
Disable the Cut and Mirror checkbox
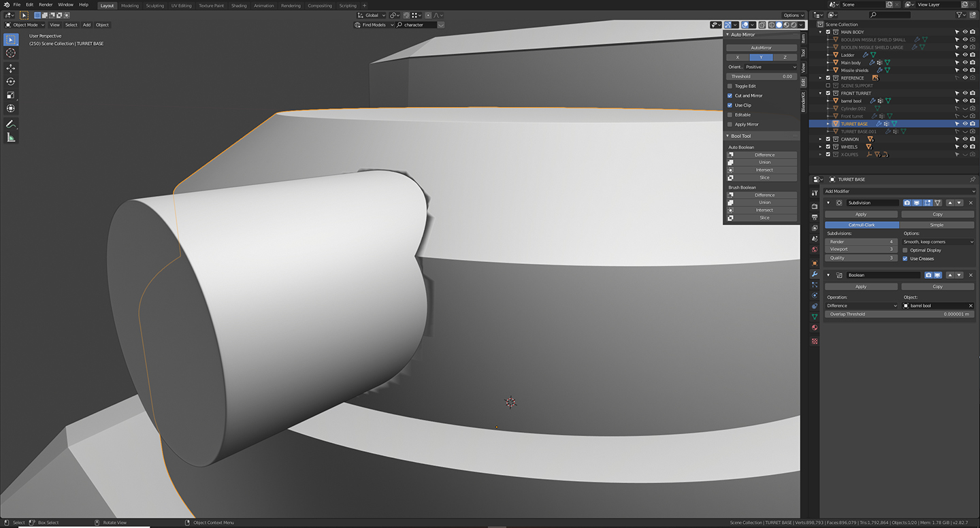point(730,95)
